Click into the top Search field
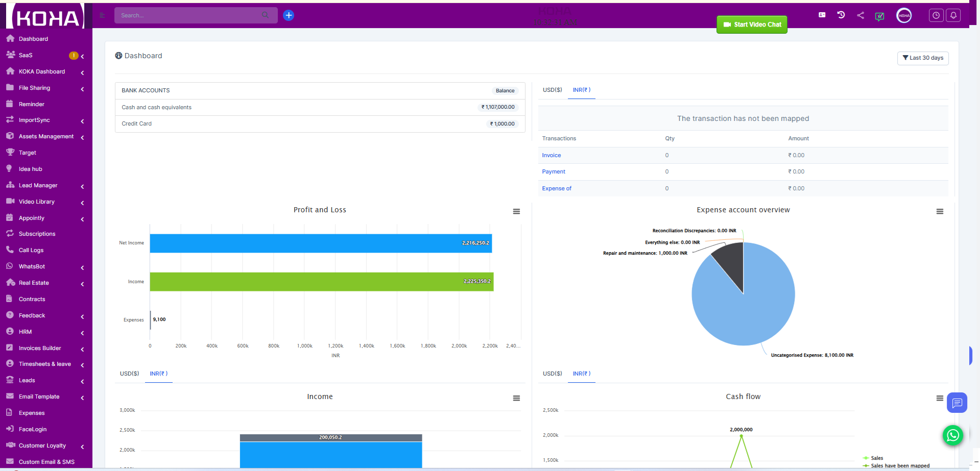 point(189,15)
